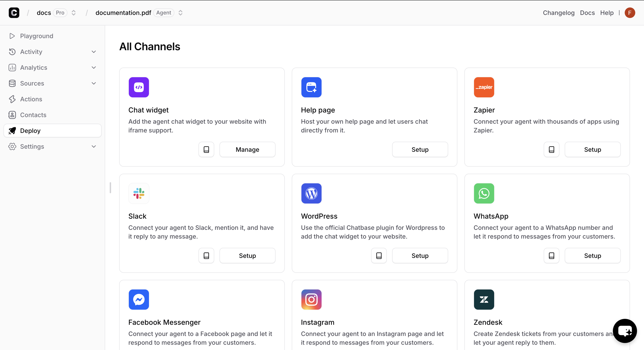Screen dimensions: 644x350
Task: Click the Slack documentation book icon
Action: tap(206, 256)
